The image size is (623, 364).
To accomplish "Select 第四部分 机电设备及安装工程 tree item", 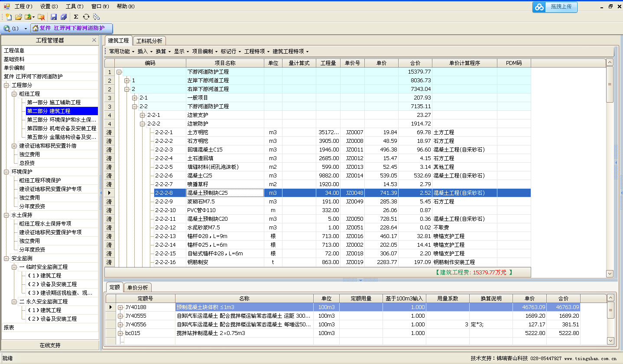I will click(62, 129).
